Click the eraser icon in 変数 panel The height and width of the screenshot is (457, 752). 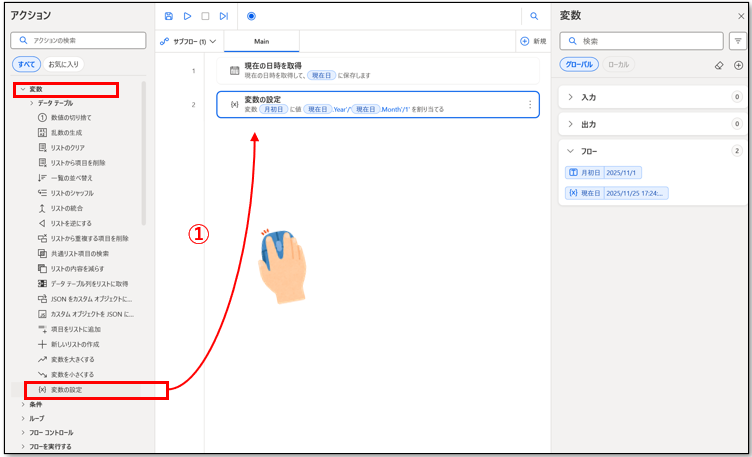coord(718,65)
